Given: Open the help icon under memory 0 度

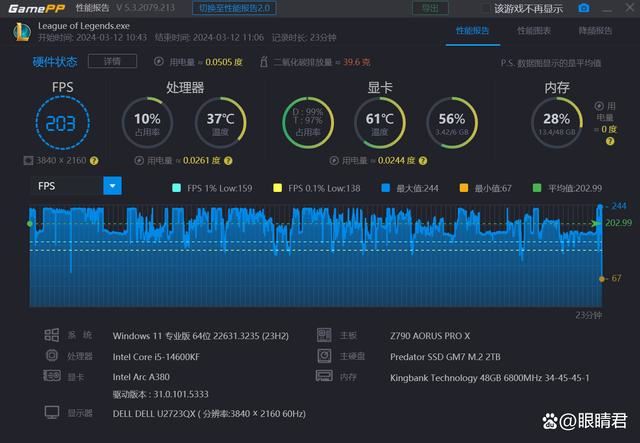Looking at the screenshot, I should pyautogui.click(x=610, y=141).
